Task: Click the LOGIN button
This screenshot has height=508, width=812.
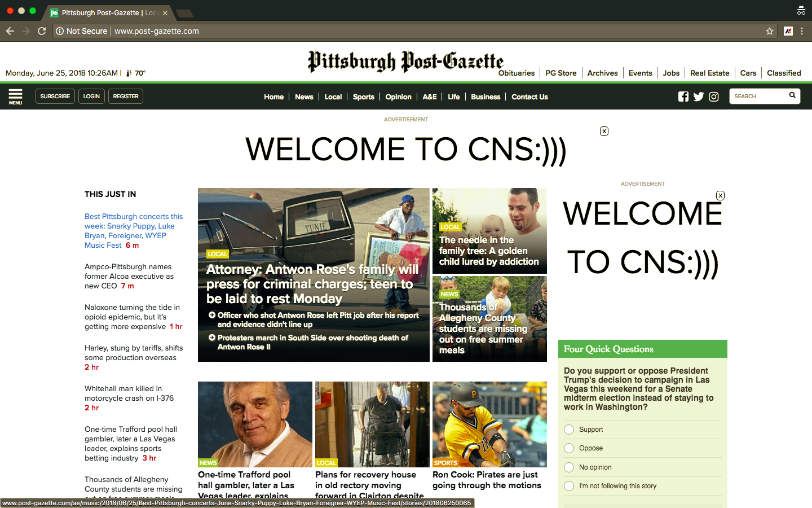Action: point(91,97)
